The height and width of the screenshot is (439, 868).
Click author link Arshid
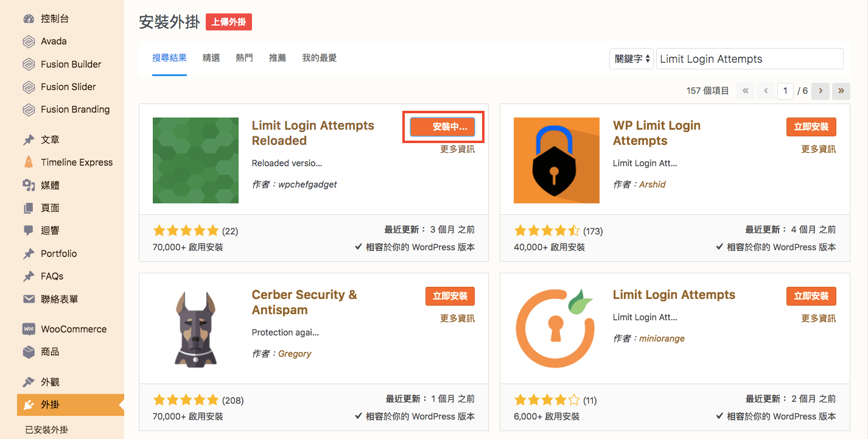coord(653,184)
